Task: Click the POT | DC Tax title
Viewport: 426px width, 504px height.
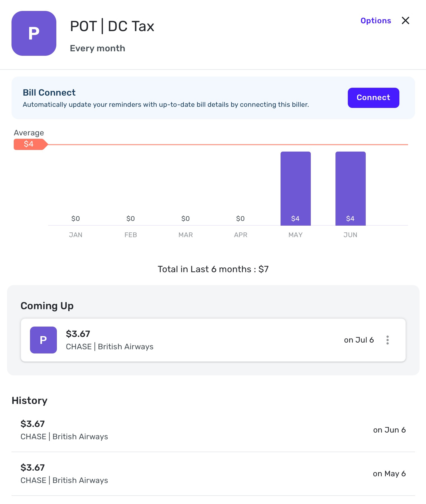Action: (x=112, y=26)
